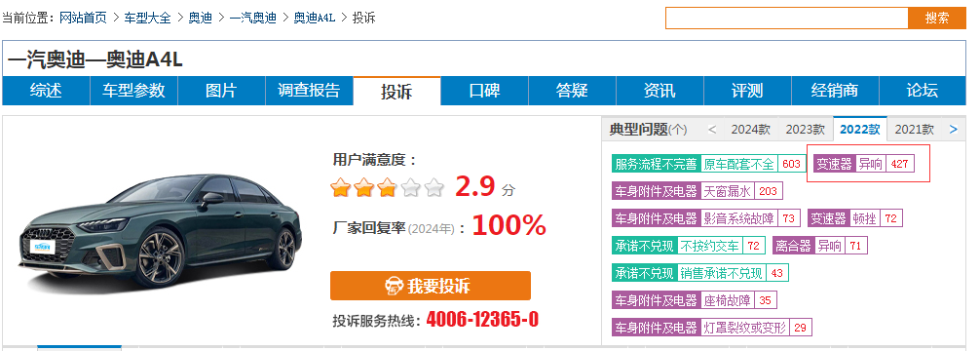The width and height of the screenshot is (980, 351).
Task: Open 座椅故障 35 issue tag
Action: [x=695, y=301]
